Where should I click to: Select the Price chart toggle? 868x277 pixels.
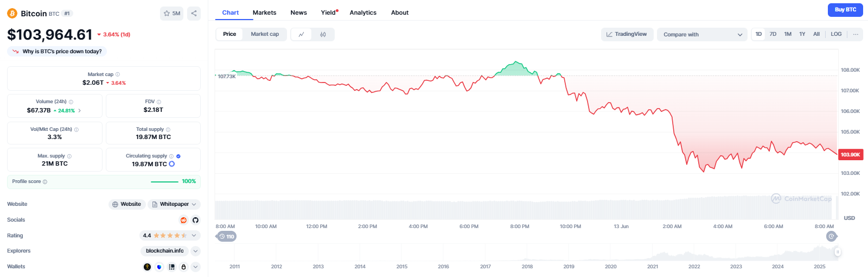(x=229, y=34)
